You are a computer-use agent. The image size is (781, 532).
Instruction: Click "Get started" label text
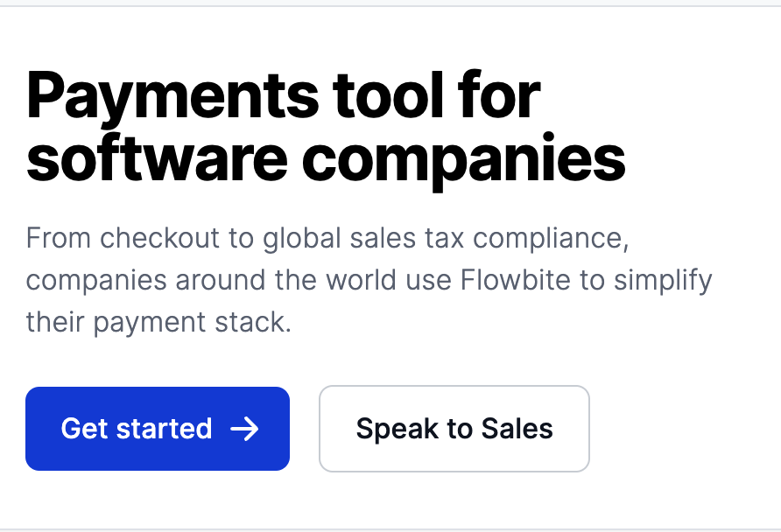click(x=137, y=429)
